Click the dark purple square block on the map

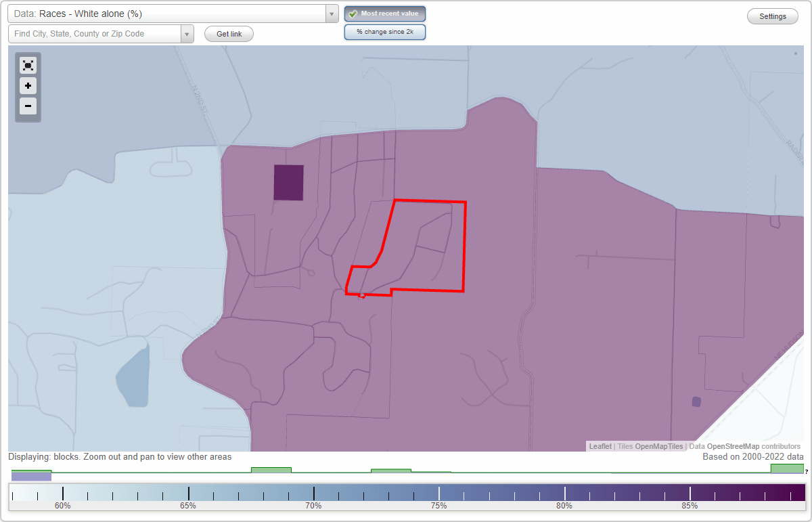[x=288, y=182]
